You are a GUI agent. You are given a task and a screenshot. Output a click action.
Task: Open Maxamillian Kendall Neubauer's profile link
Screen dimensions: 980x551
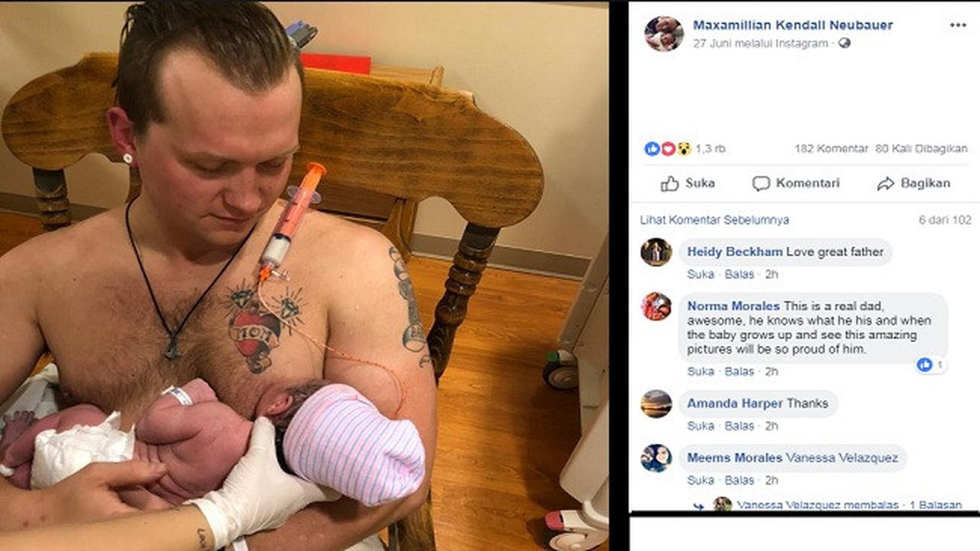(792, 25)
